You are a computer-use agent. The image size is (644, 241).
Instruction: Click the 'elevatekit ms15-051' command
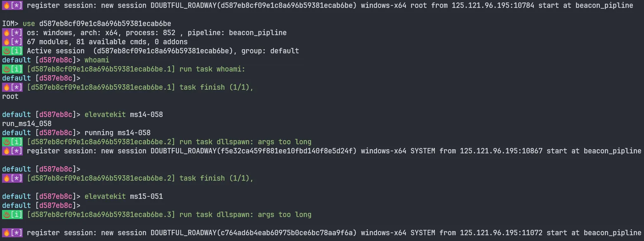124,196
